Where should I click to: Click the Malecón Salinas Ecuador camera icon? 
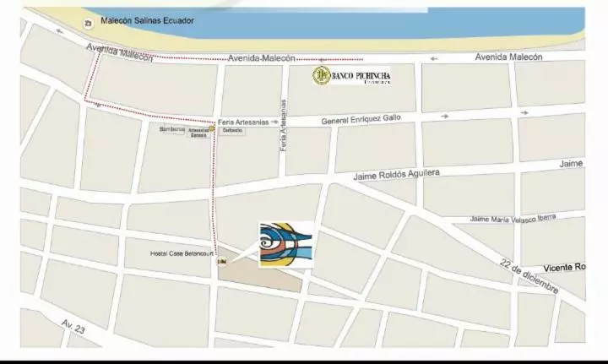click(x=89, y=24)
